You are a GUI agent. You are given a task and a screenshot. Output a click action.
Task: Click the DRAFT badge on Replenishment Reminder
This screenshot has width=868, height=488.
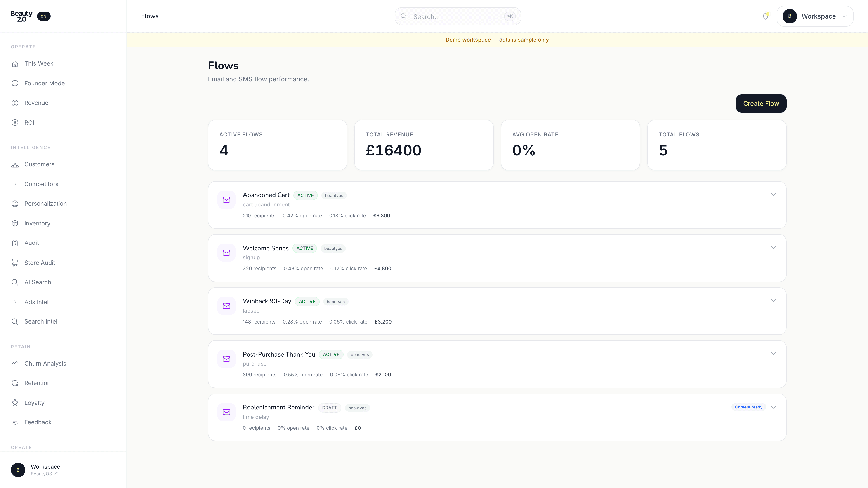[x=330, y=408]
